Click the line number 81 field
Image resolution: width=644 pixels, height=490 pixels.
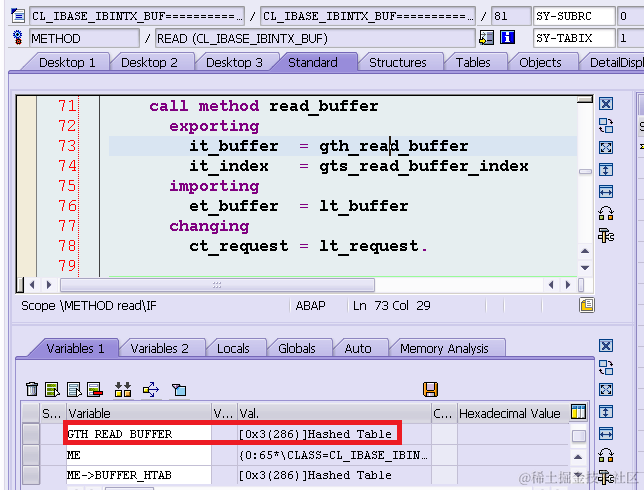(x=511, y=16)
